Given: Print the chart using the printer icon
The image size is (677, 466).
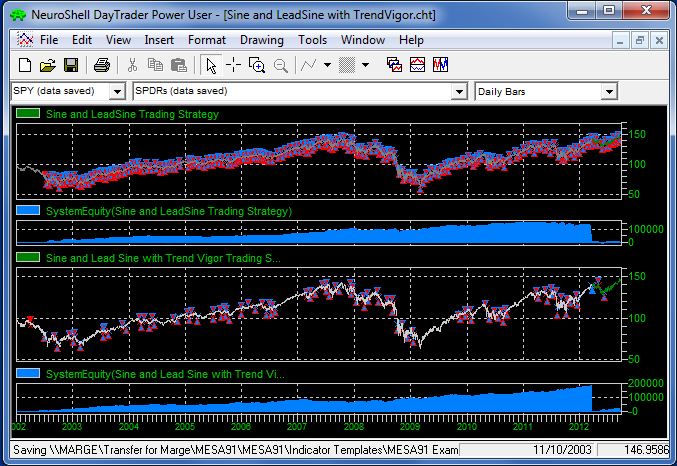Looking at the screenshot, I should click(102, 65).
